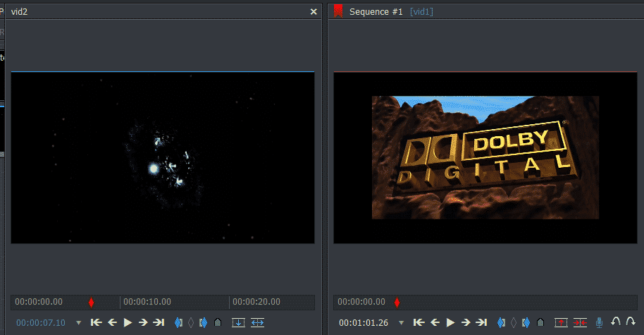Nudge one frame forward in Sequence #1

[x=466, y=323]
